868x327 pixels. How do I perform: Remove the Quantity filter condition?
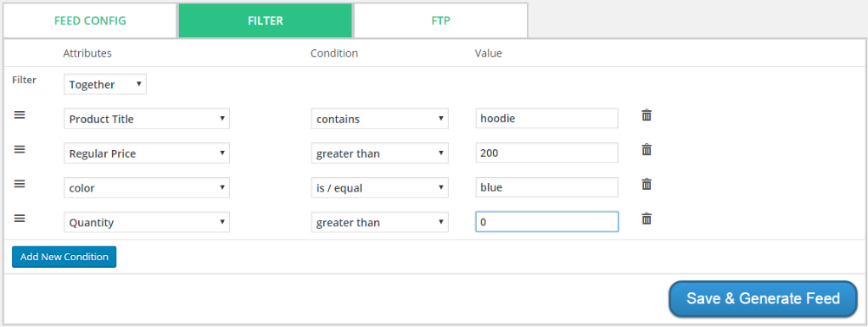coord(646,219)
